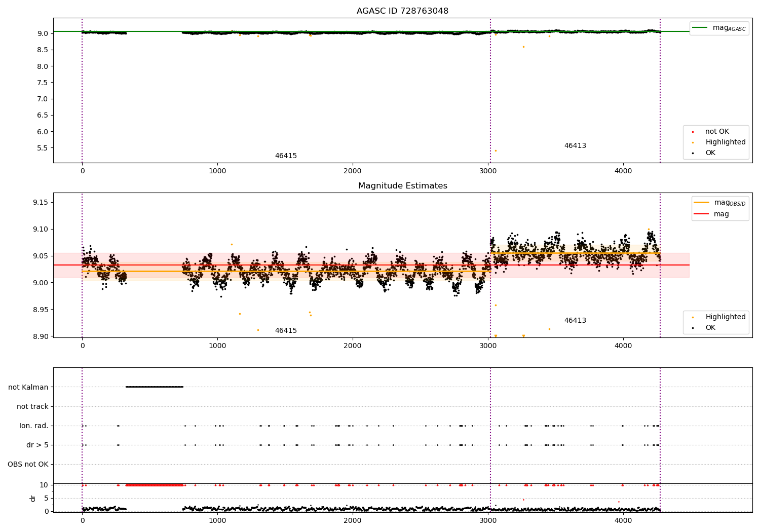This screenshot has height=532, width=760.
Task: Click the orange outlier point near 8.5 in the top plot
Action: click(x=523, y=47)
